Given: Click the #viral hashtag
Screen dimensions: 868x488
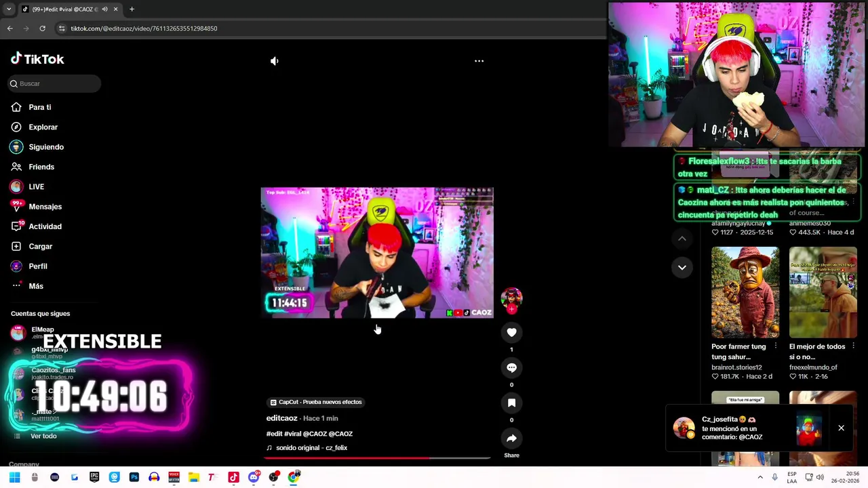Looking at the screenshot, I should pyautogui.click(x=292, y=434).
